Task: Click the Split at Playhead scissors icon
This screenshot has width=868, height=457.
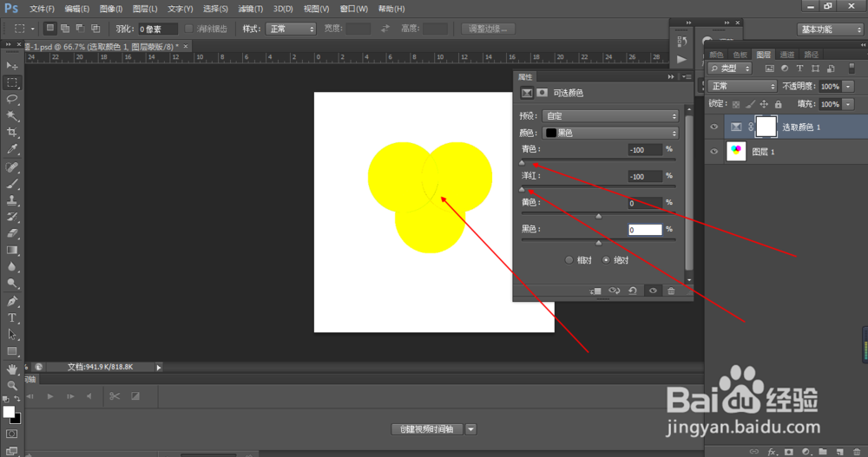Action: pyautogui.click(x=115, y=396)
